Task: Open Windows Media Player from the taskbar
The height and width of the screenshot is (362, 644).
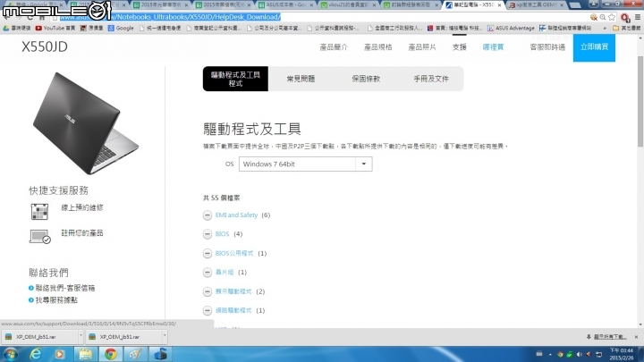Action: [60, 354]
